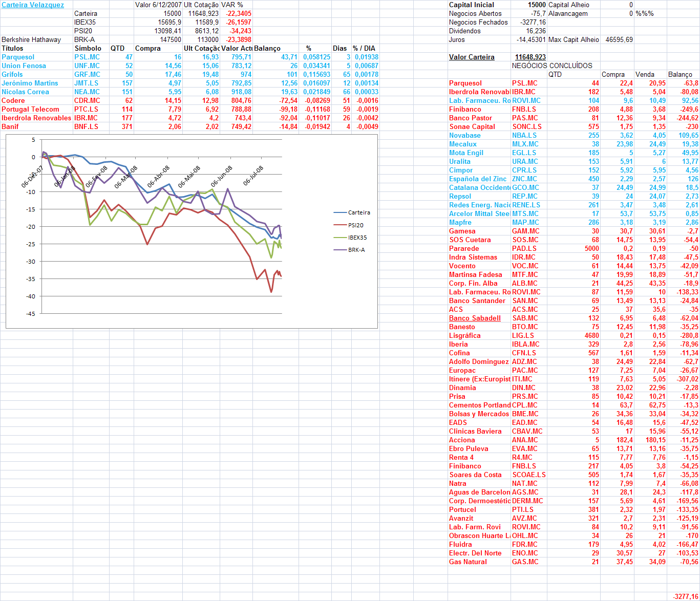Select "Indra Sistemas" in closed trades
The height and width of the screenshot is (601, 700).
473,257
